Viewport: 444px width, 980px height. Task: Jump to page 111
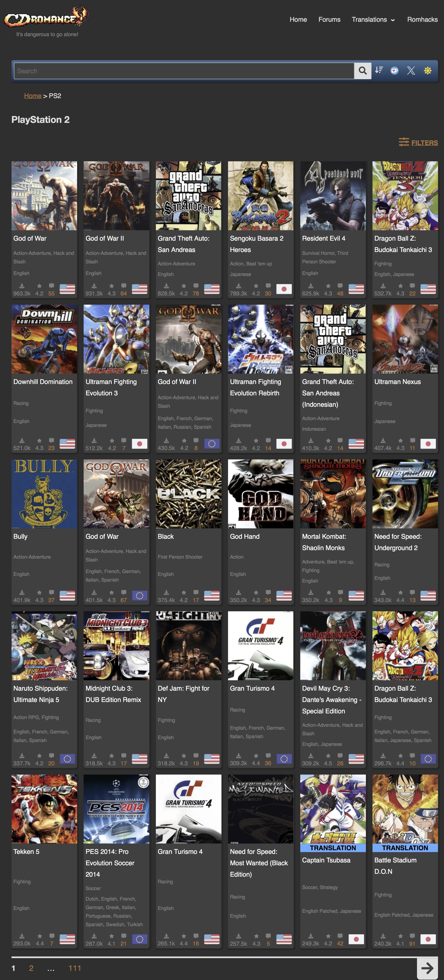point(74,968)
